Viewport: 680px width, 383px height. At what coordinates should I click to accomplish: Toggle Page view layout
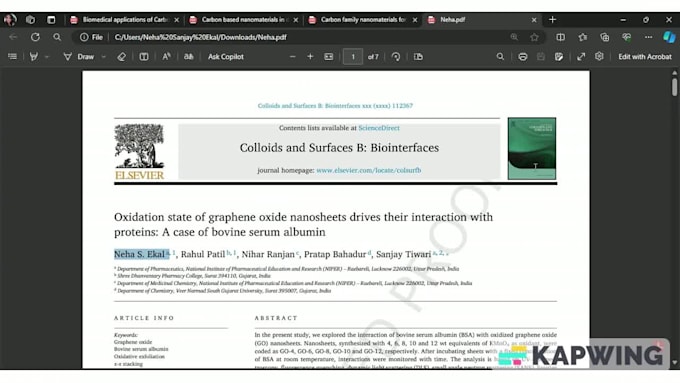pos(418,57)
